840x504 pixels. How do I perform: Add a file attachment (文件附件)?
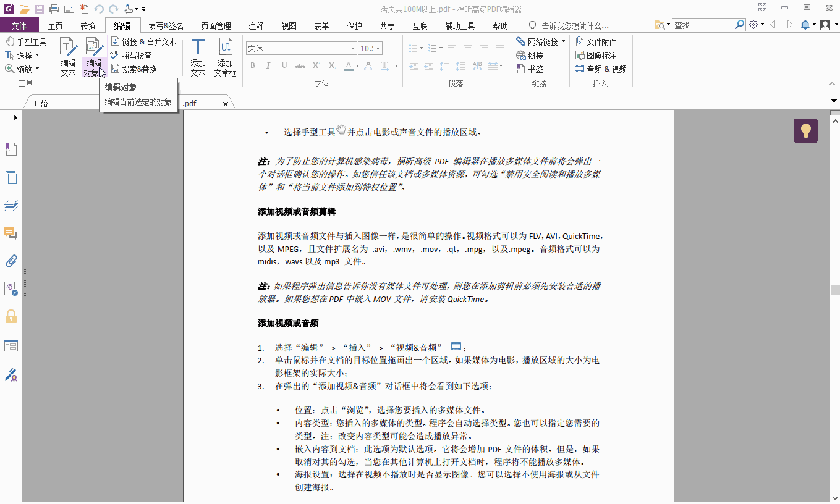coord(598,41)
